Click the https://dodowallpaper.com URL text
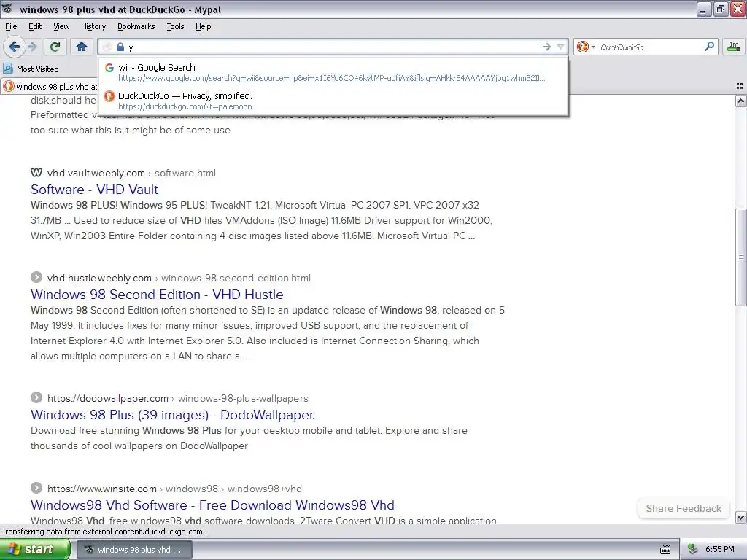 coord(108,398)
